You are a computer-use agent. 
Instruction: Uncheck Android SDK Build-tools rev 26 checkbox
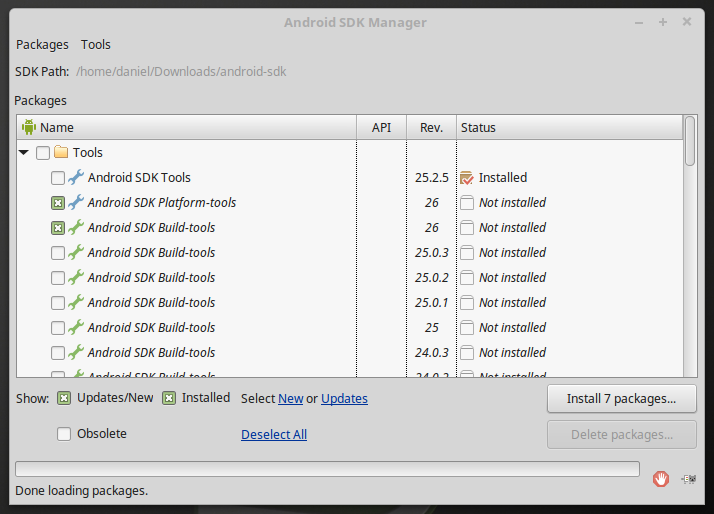[x=58, y=228]
